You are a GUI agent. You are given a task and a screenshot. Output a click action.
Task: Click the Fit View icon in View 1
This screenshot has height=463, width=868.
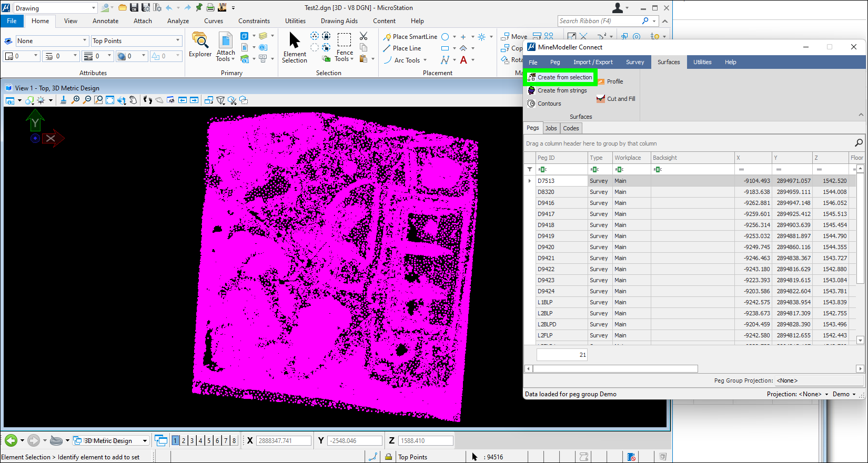[110, 100]
